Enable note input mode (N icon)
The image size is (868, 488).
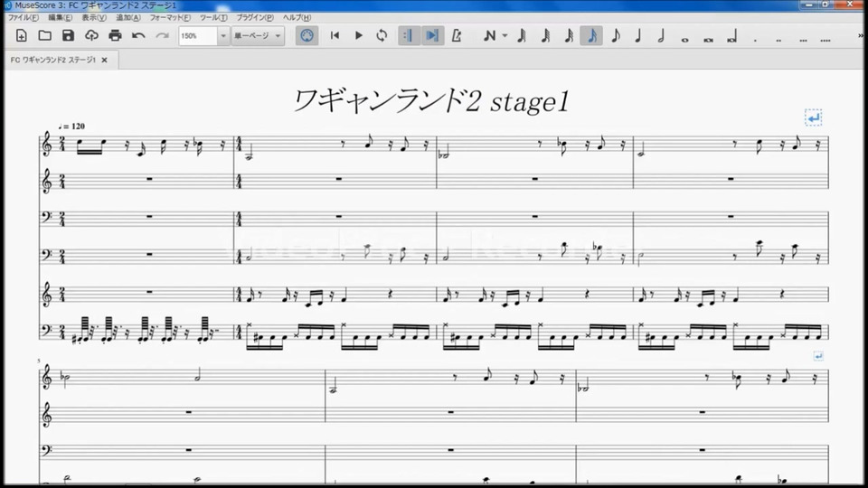(x=489, y=36)
